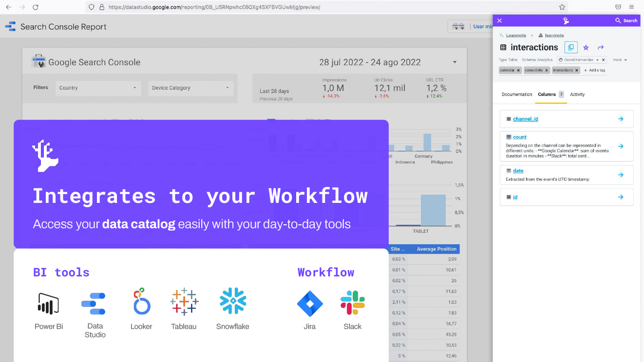Switch to the Activity tab

coord(577,94)
